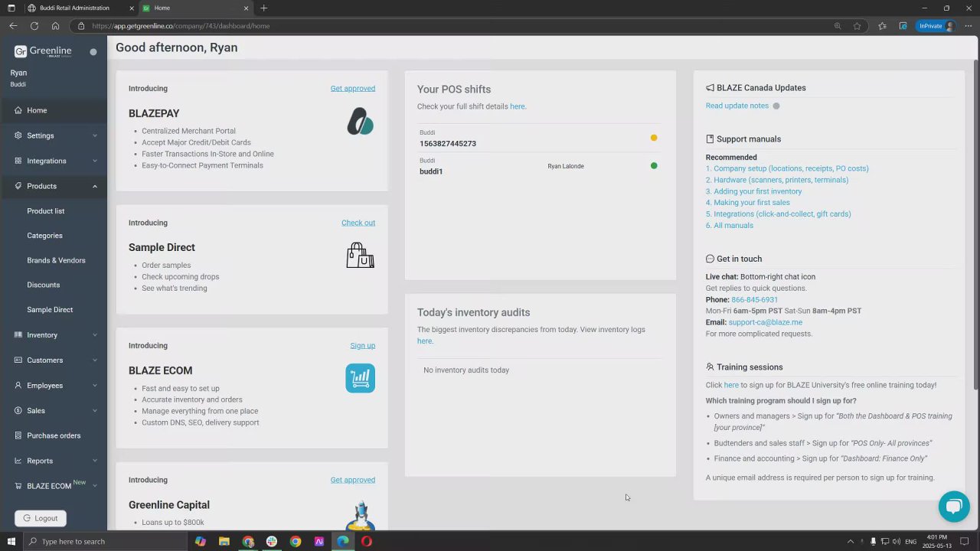Open File Explorer from the taskbar
The image size is (980, 551).
coord(224,542)
